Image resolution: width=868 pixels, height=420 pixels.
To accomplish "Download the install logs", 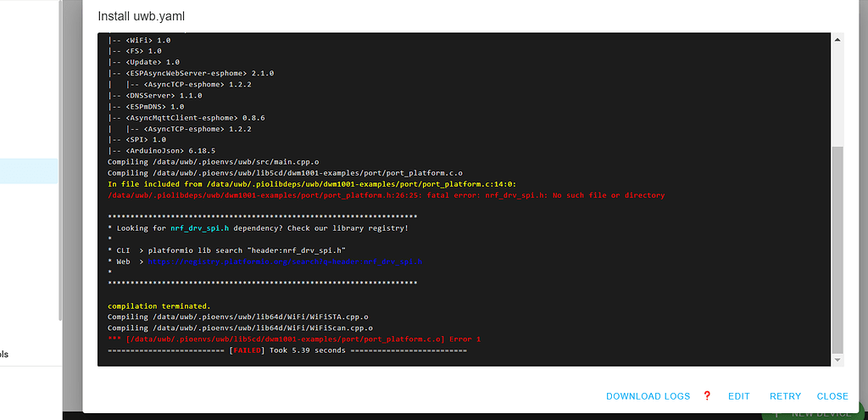I will pos(648,396).
